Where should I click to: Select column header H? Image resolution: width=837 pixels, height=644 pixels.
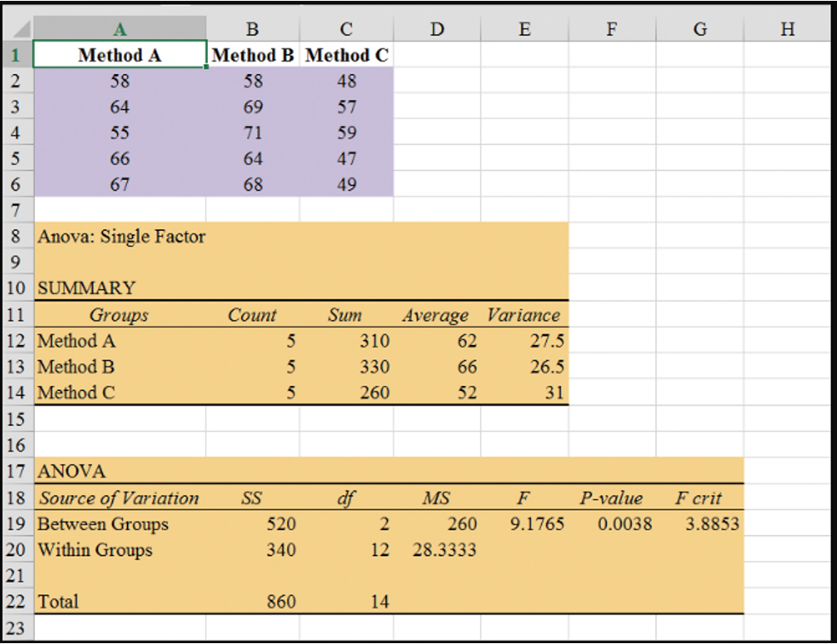pyautogui.click(x=786, y=28)
